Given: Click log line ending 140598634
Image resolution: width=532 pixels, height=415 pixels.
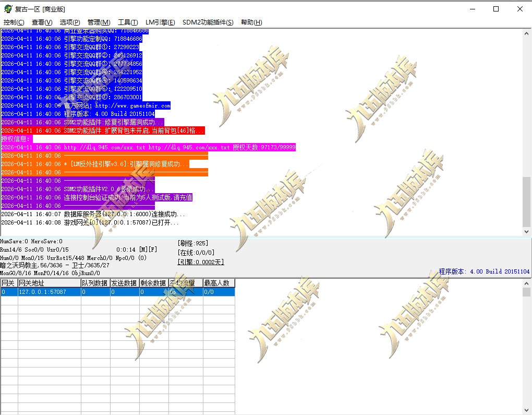Looking at the screenshot, I should (x=71, y=80).
